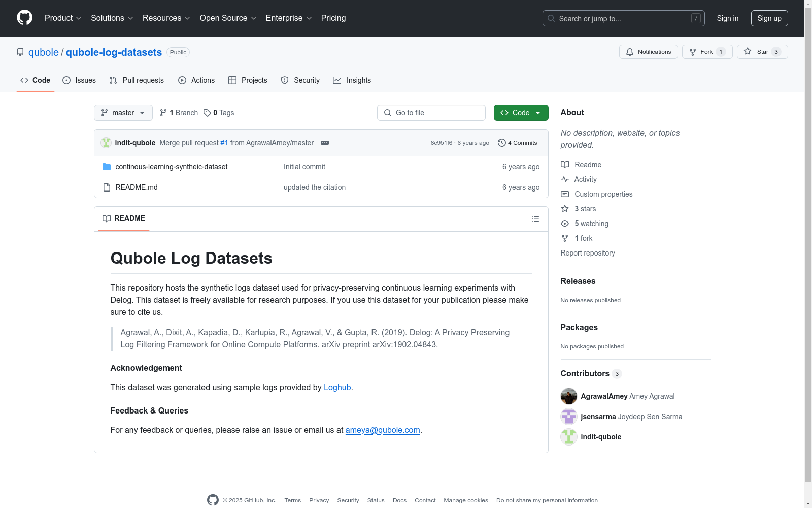Click the repository icon beside qubole
The height and width of the screenshot is (508, 812).
(x=20, y=52)
